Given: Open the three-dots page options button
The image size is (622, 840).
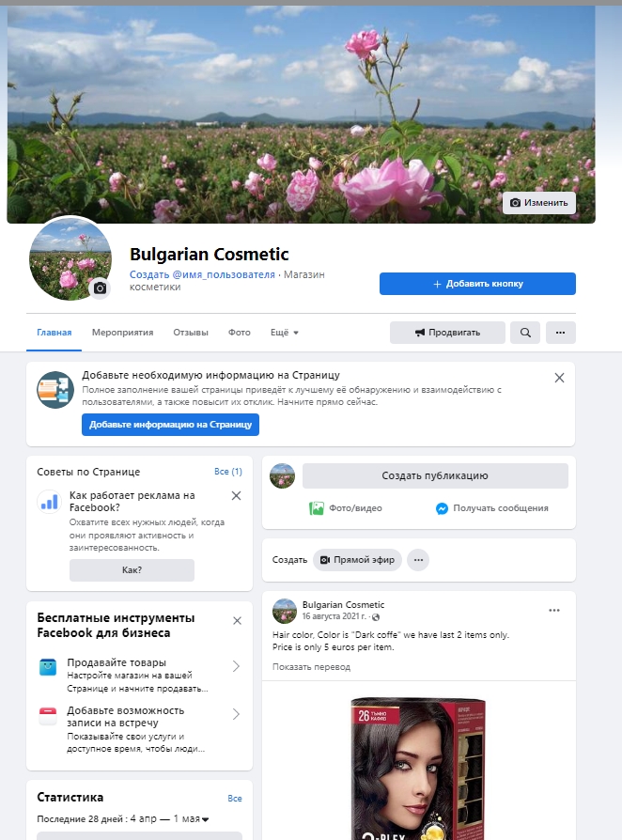Looking at the screenshot, I should click(560, 333).
